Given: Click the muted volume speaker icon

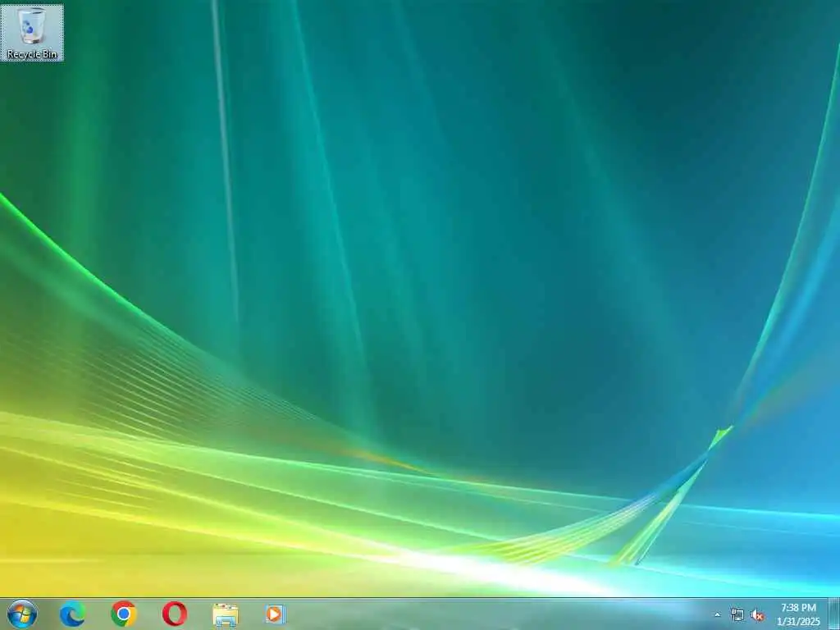Looking at the screenshot, I should (x=757, y=615).
